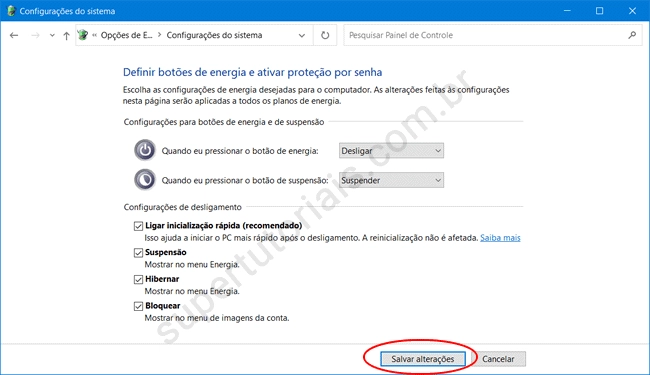Click Salvar alterações button
The image size is (650, 375).
point(422,359)
